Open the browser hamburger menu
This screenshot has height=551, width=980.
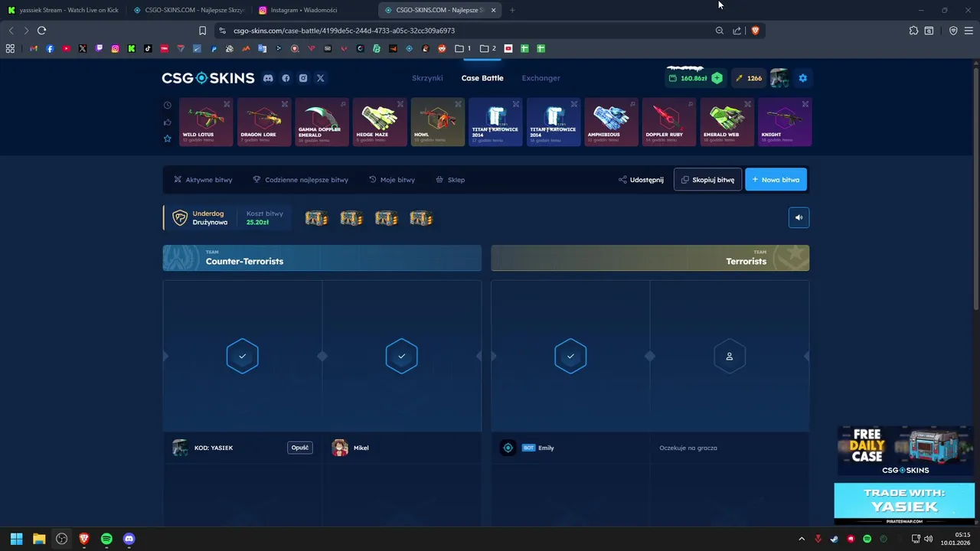969,31
